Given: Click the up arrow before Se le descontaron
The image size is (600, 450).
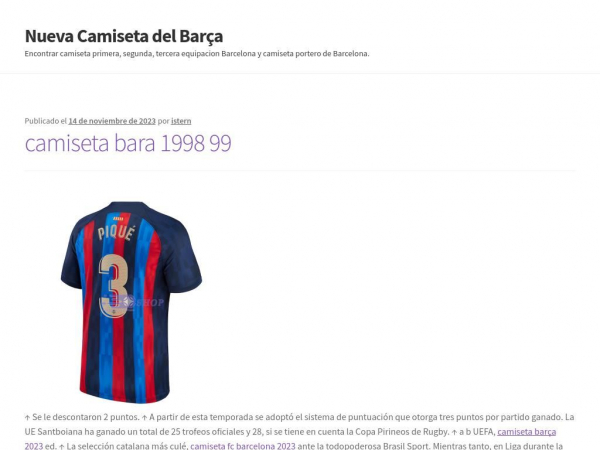Looking at the screenshot, I should pyautogui.click(x=27, y=417).
